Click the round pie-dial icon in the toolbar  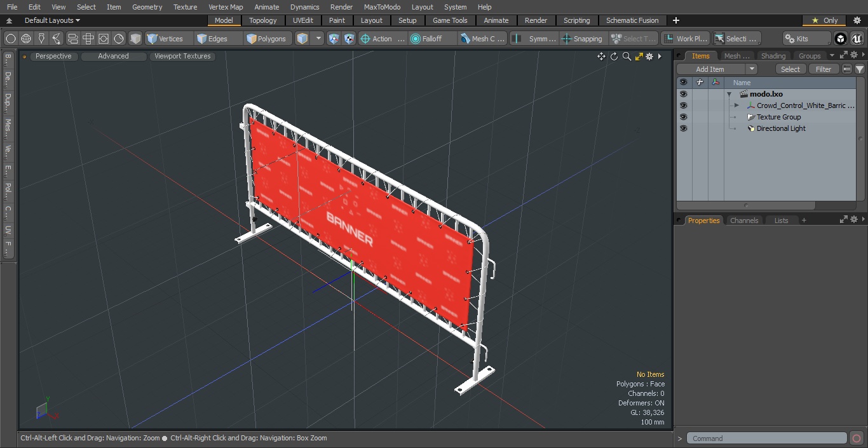tap(119, 39)
